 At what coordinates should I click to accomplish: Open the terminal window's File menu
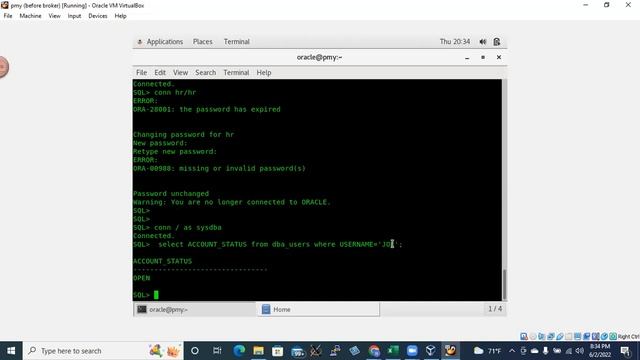tap(141, 73)
